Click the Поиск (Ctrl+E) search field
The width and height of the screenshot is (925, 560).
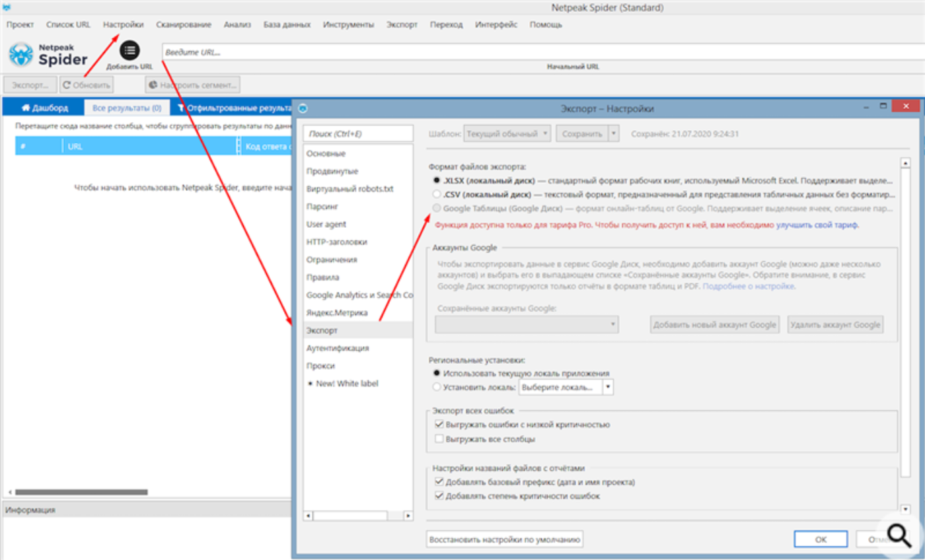point(358,133)
